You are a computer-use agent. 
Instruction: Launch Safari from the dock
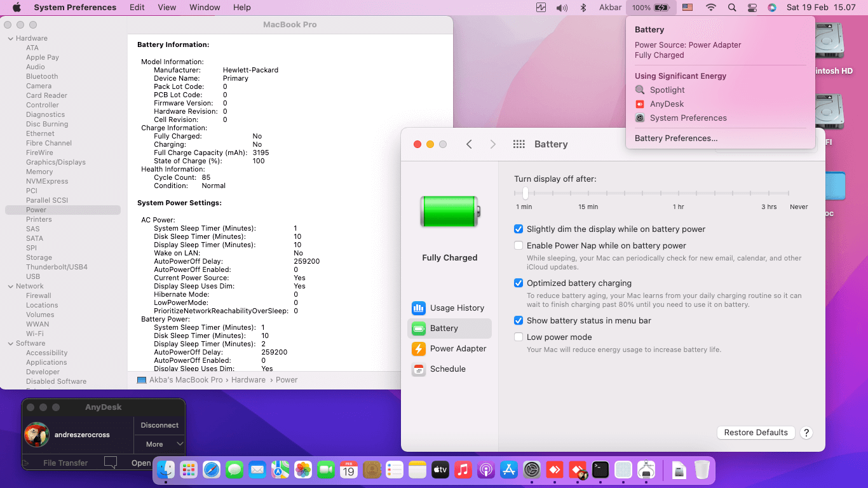212,470
